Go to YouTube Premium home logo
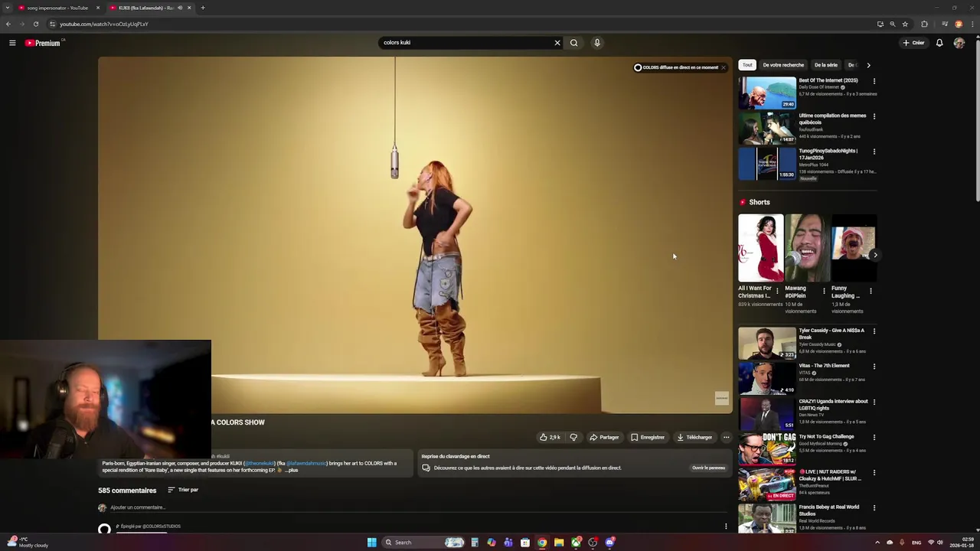980x551 pixels. (x=42, y=43)
